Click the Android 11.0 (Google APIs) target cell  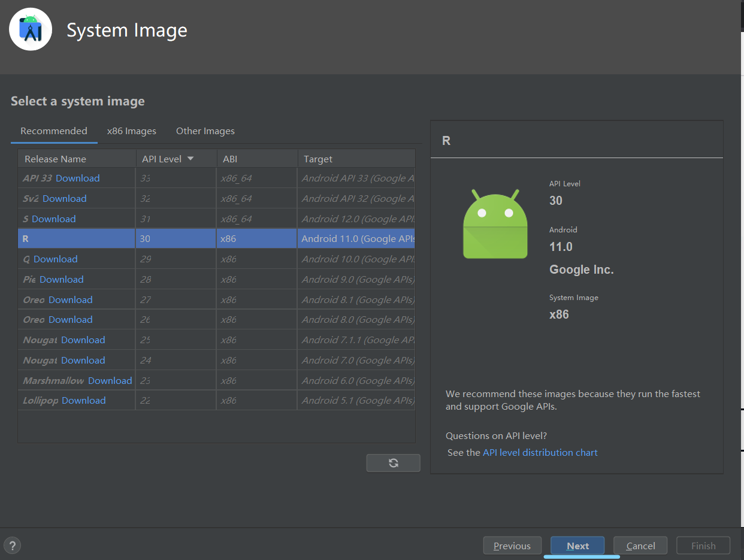356,238
